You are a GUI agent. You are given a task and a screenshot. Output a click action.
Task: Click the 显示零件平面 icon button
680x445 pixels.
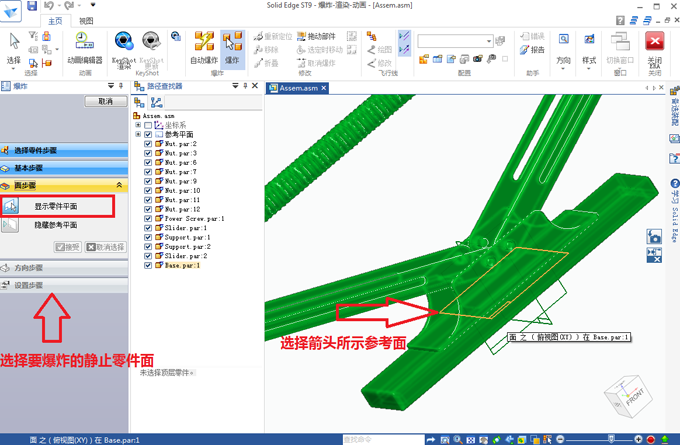12,206
